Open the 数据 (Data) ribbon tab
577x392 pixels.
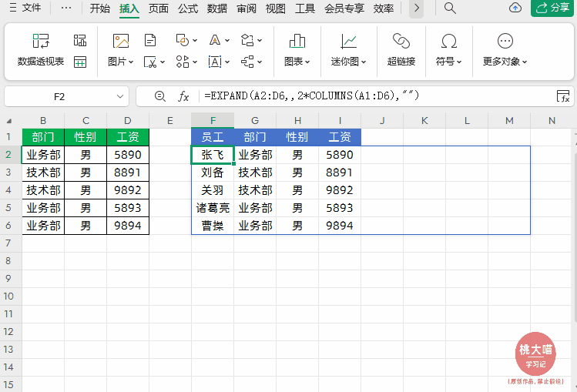[x=217, y=8]
